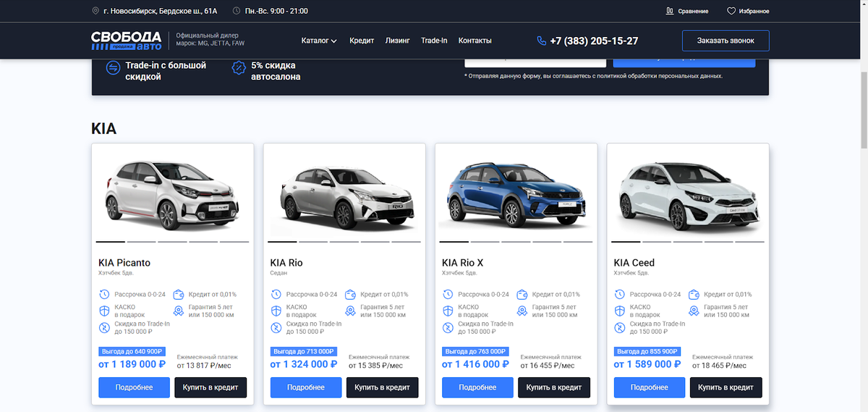This screenshot has width=868, height=412.
Task: Click Купить в кредит for KIA Rio sedan
Action: [383, 387]
